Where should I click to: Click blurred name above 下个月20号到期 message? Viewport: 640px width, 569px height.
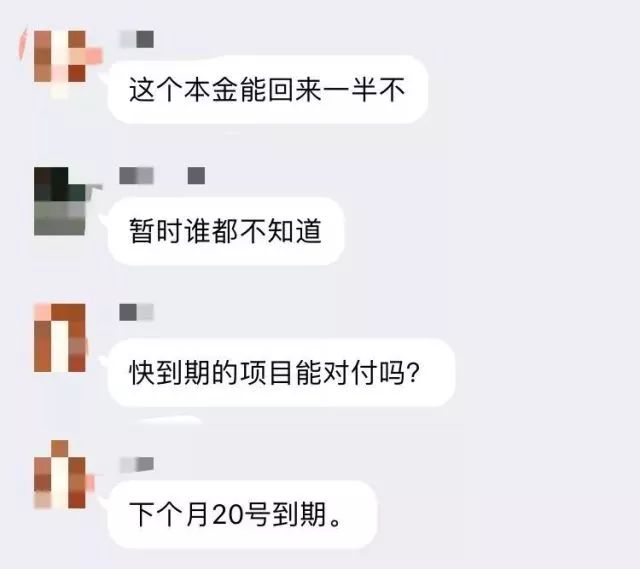136,465
